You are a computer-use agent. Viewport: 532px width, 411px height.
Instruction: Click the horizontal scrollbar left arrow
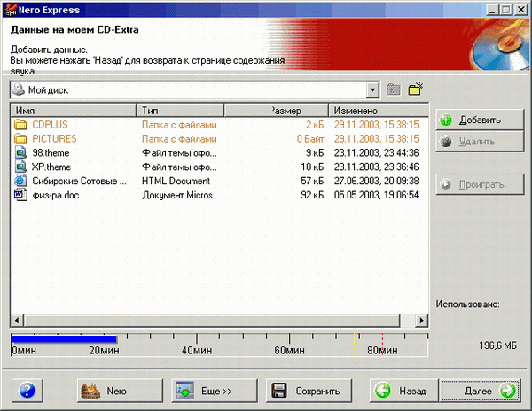click(17, 320)
